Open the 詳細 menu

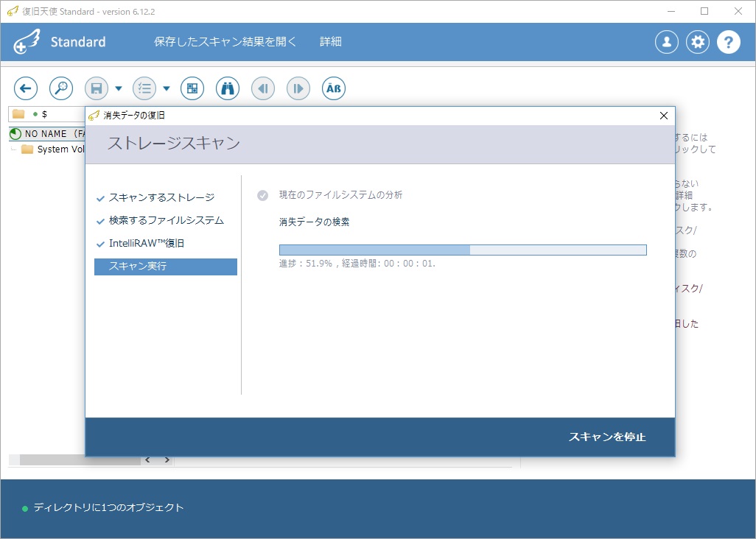pos(331,42)
